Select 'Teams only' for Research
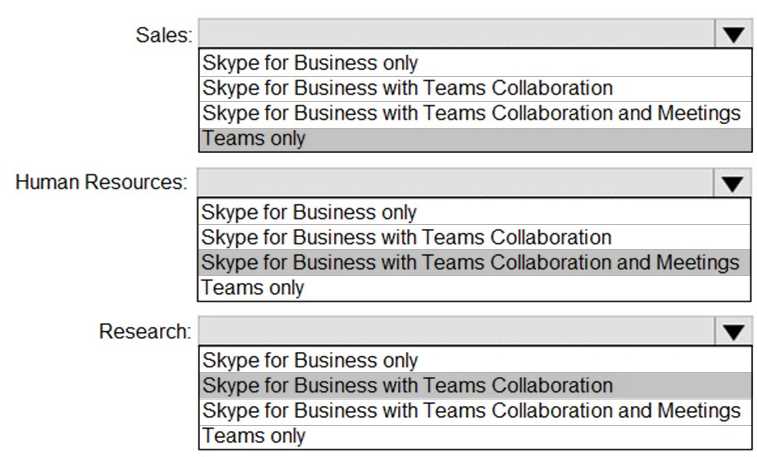Viewport: 757px width, 457px height. [x=254, y=436]
